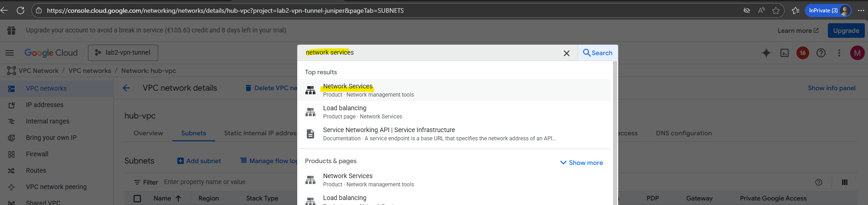This screenshot has height=205, width=868.
Task: Open the DNS configuration tab
Action: point(683,133)
